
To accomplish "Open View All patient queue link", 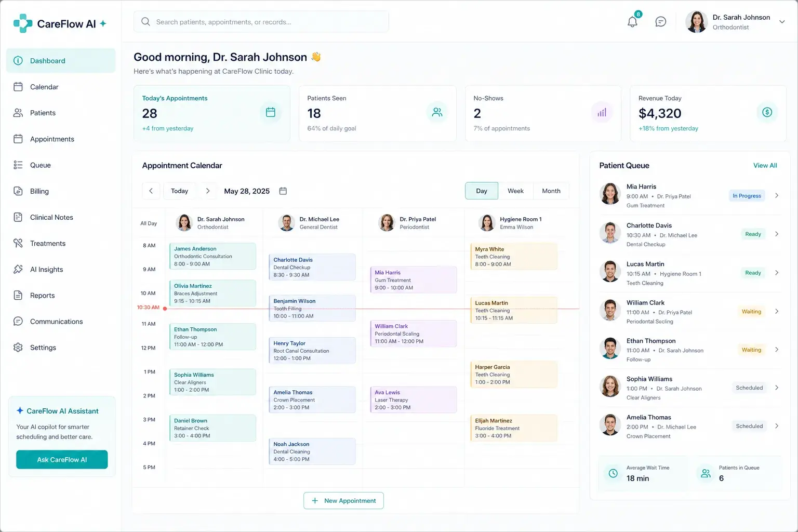I will coord(765,166).
